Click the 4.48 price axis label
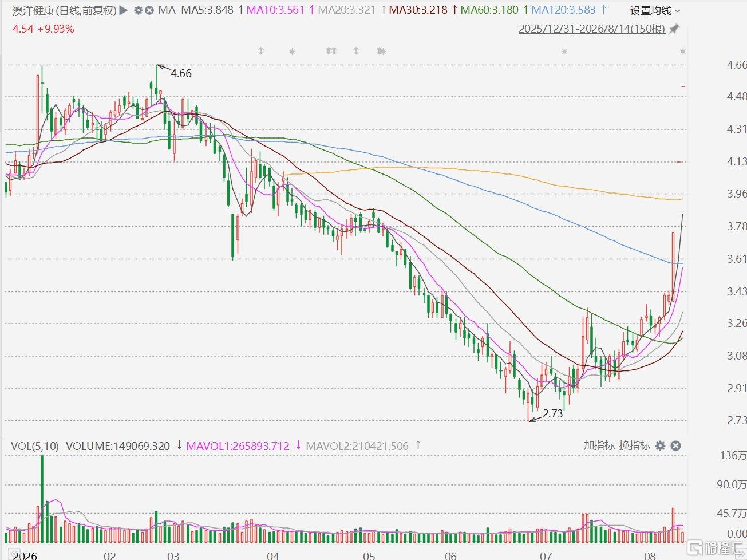The width and height of the screenshot is (747, 560). [x=737, y=96]
